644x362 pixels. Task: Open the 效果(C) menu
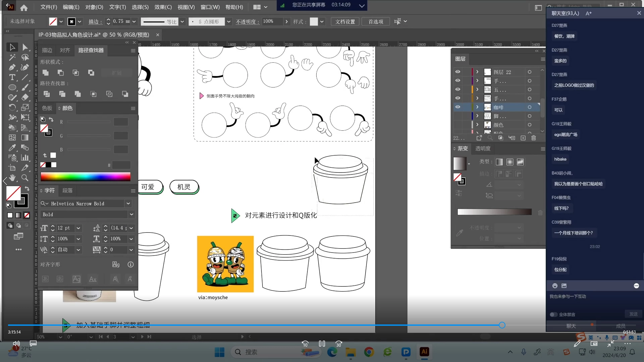(163, 7)
